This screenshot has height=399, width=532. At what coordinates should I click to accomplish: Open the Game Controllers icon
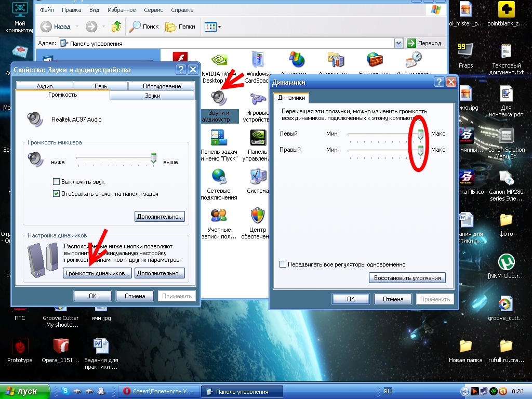(257, 107)
